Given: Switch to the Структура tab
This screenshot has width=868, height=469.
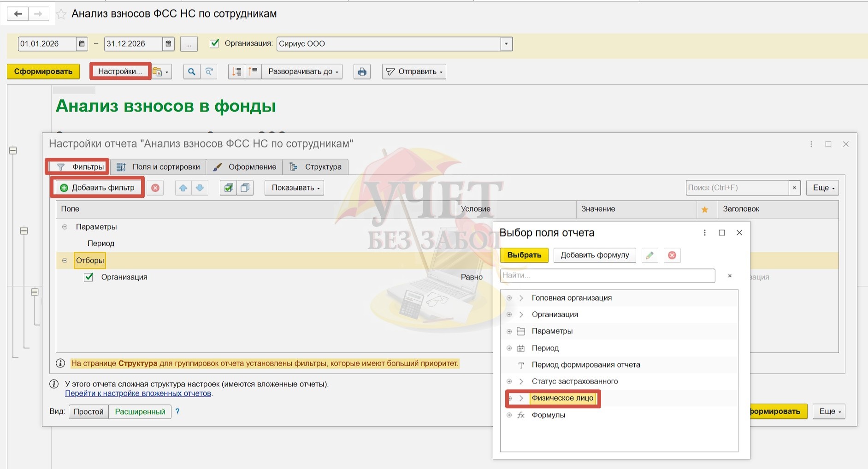Looking at the screenshot, I should (x=315, y=167).
